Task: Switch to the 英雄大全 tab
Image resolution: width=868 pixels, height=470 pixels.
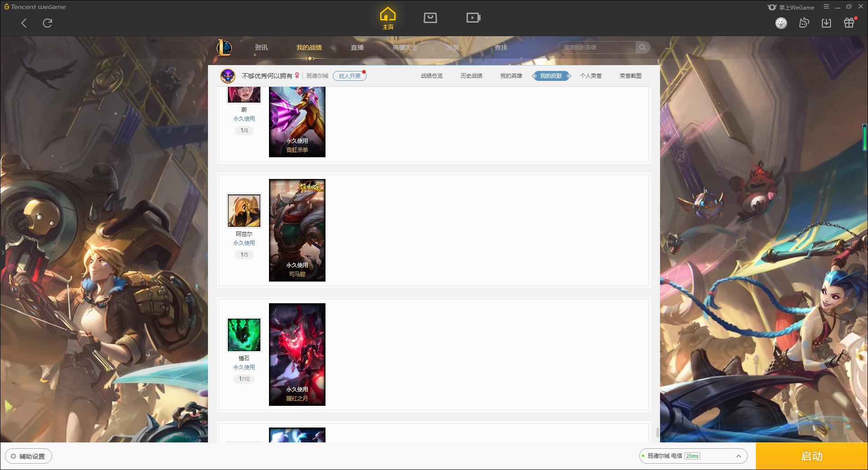Action: coord(405,47)
